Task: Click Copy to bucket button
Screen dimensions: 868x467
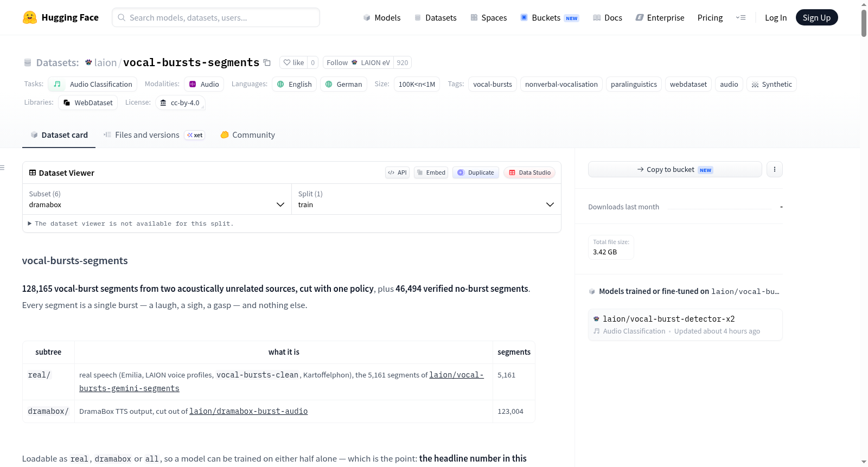Action: point(675,169)
